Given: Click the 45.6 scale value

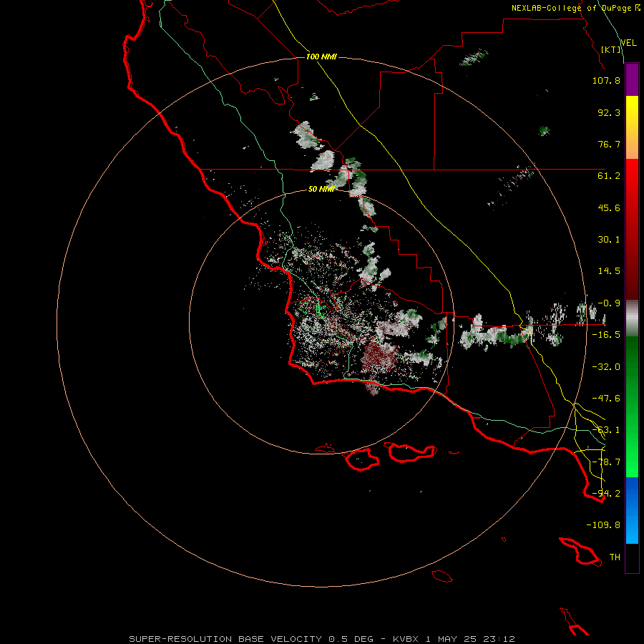Looking at the screenshot, I should coord(609,208).
